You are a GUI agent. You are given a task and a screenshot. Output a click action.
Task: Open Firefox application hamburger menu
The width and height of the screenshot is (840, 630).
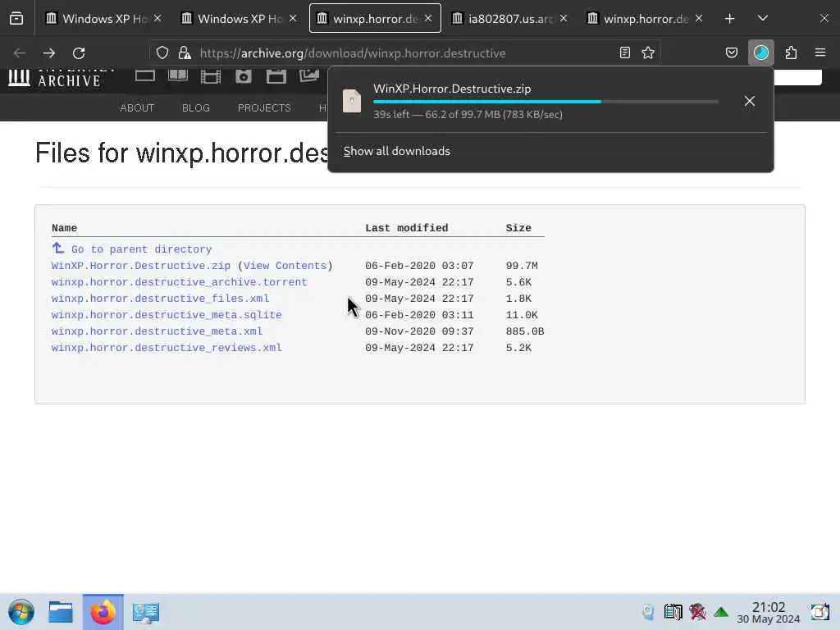[x=820, y=52]
